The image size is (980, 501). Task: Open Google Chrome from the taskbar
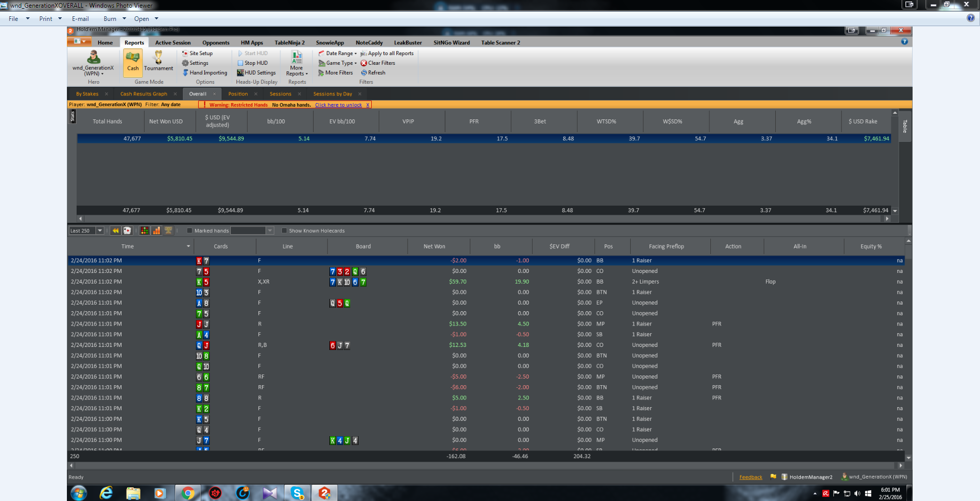[x=188, y=493]
